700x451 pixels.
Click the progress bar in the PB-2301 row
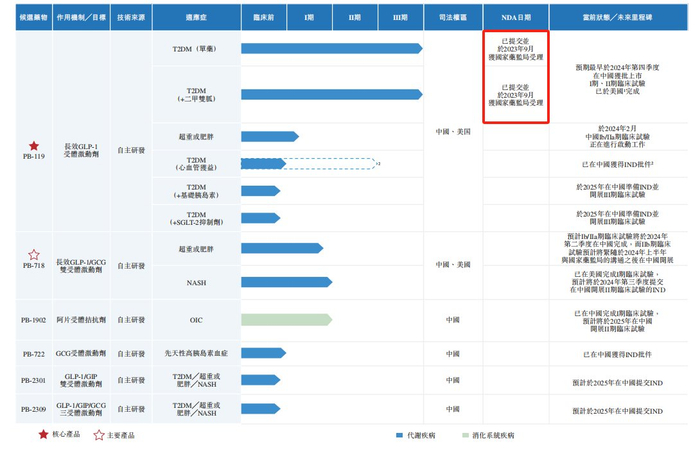(x=261, y=380)
